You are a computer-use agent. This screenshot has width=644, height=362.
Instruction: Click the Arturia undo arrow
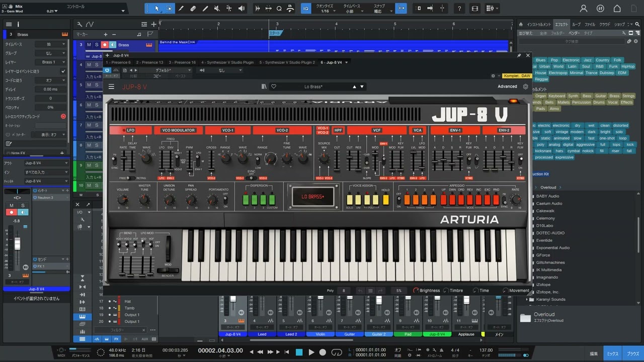tap(359, 291)
